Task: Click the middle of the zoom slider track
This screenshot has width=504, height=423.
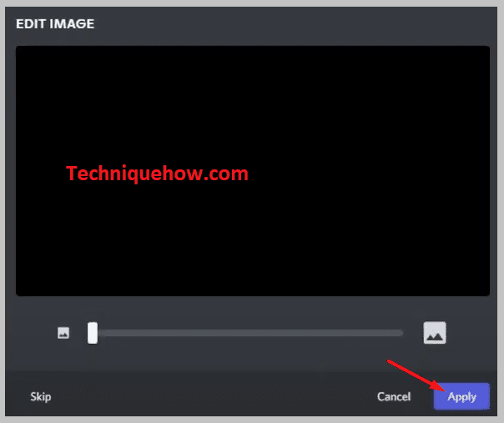Action: click(245, 333)
